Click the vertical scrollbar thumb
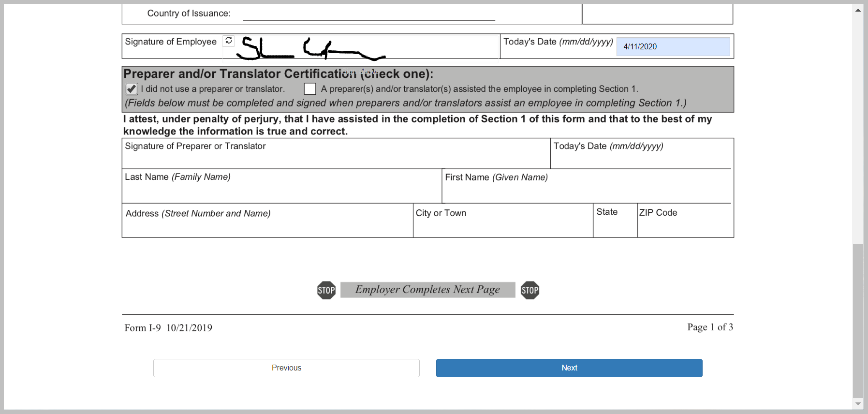This screenshot has height=414, width=868. [858, 320]
